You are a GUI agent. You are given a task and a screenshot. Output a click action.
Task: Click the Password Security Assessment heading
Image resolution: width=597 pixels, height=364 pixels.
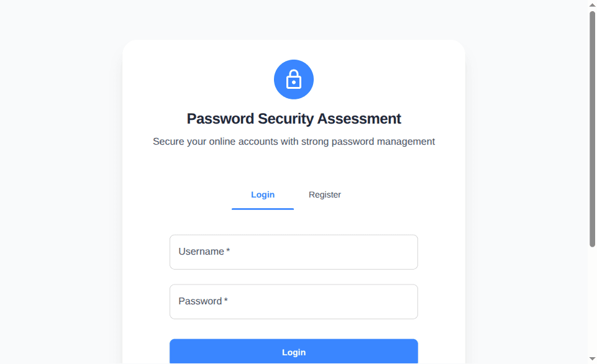coord(293,118)
